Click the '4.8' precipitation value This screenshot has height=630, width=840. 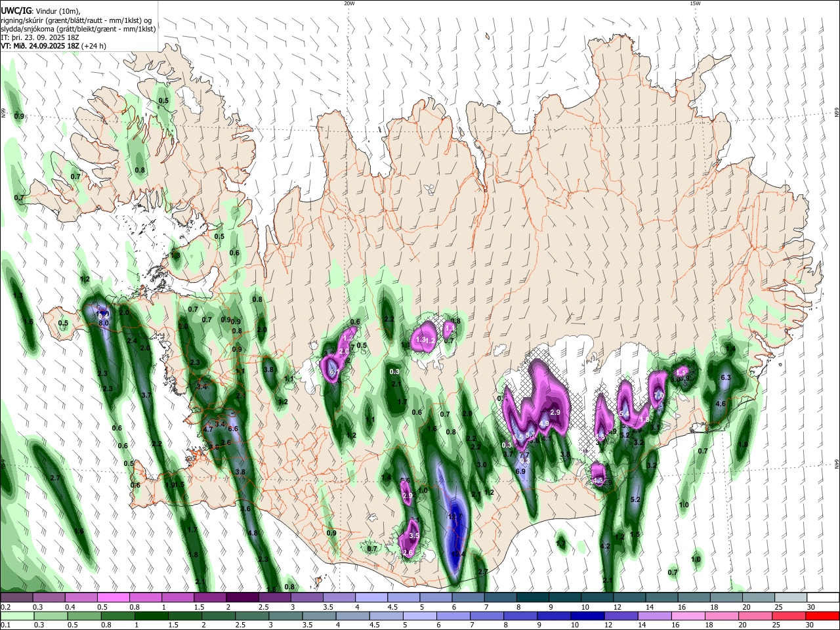[253, 533]
